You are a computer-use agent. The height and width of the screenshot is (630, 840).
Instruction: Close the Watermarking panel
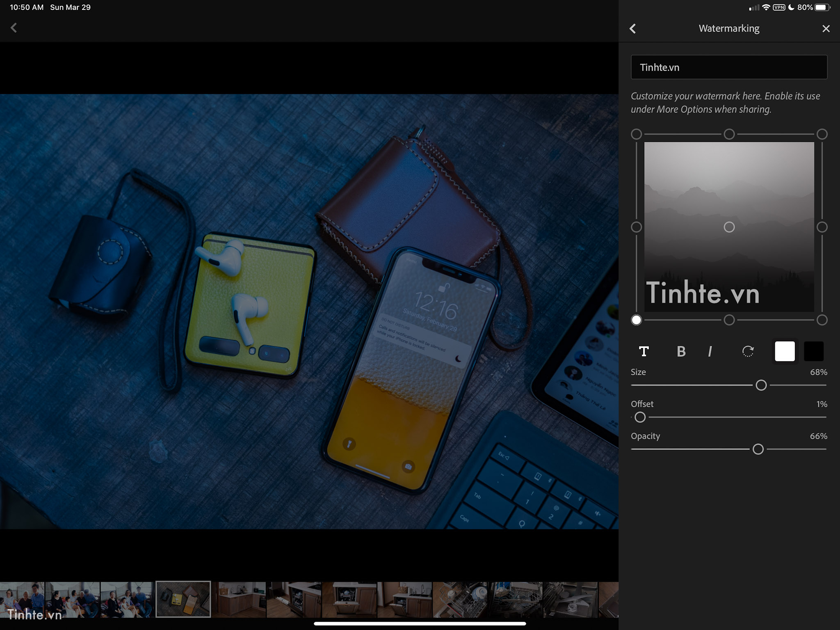tap(826, 28)
